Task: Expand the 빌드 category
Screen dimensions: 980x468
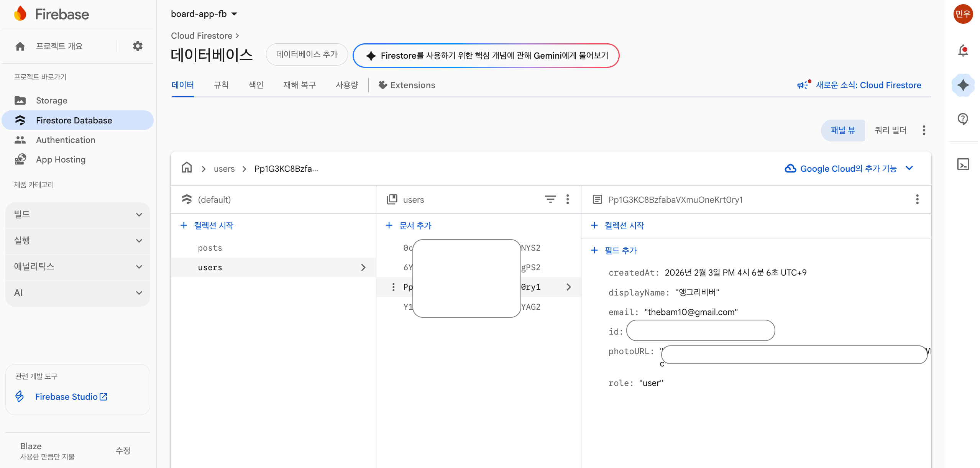Action: point(78,215)
